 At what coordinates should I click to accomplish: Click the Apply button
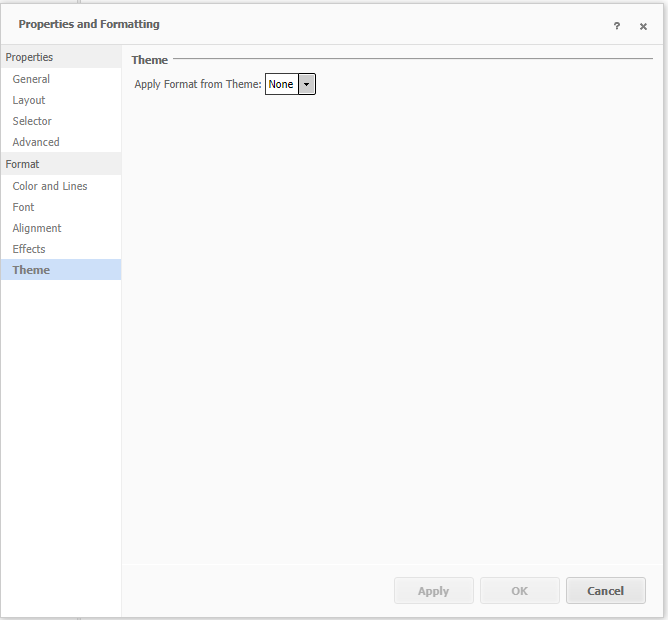[x=434, y=591]
